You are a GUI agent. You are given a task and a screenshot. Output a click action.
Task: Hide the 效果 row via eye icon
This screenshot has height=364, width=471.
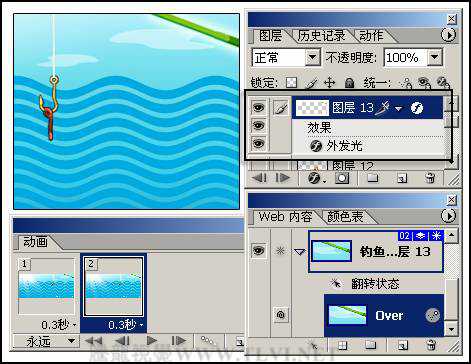click(259, 126)
